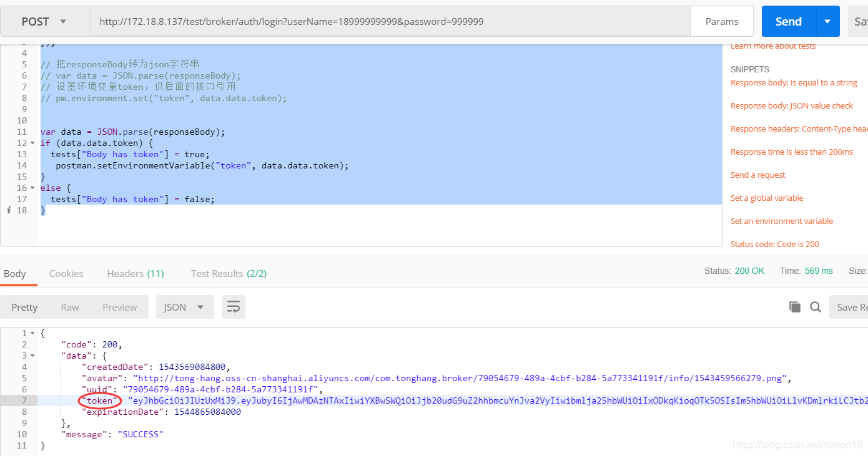Select Raw response view
Viewport: 868px width, 456px height.
70,307
